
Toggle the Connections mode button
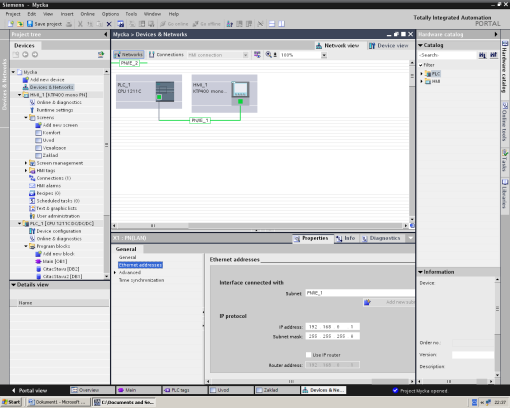pos(166,55)
